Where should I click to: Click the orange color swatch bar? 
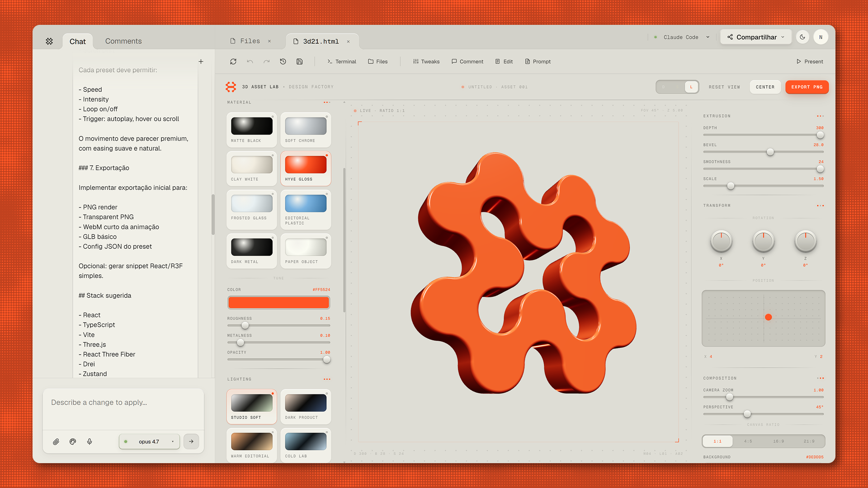coord(278,303)
